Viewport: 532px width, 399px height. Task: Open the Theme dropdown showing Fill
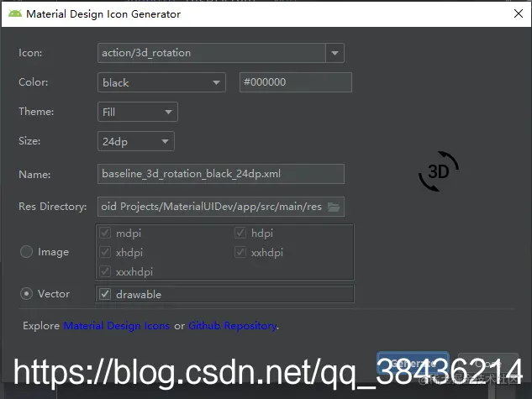pyautogui.click(x=137, y=112)
